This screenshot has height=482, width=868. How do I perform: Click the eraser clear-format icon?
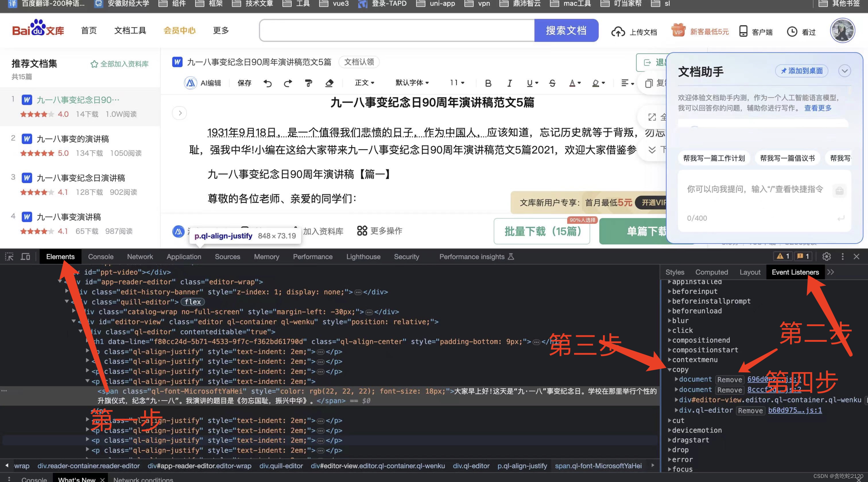pos(329,83)
